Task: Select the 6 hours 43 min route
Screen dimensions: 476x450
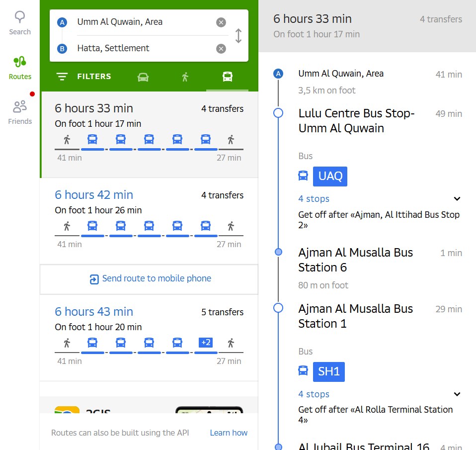Action: click(x=149, y=338)
